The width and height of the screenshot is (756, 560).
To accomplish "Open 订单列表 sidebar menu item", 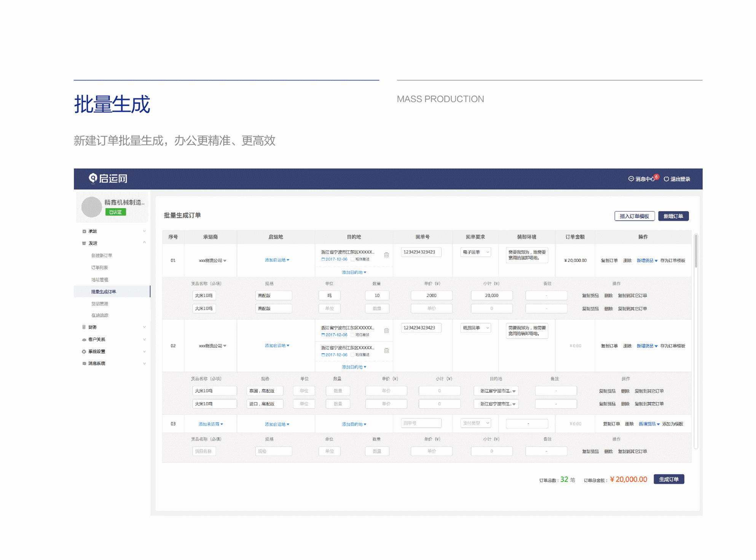I will pyautogui.click(x=99, y=268).
